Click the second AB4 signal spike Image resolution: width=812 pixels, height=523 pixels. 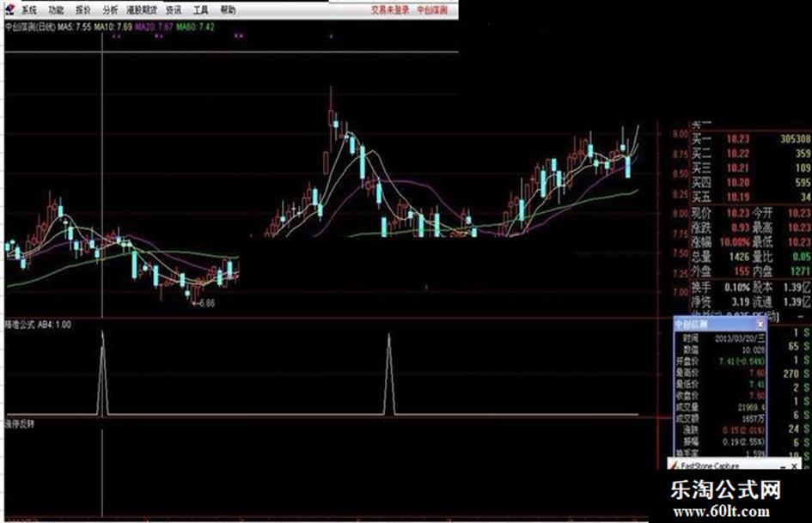[389, 374]
